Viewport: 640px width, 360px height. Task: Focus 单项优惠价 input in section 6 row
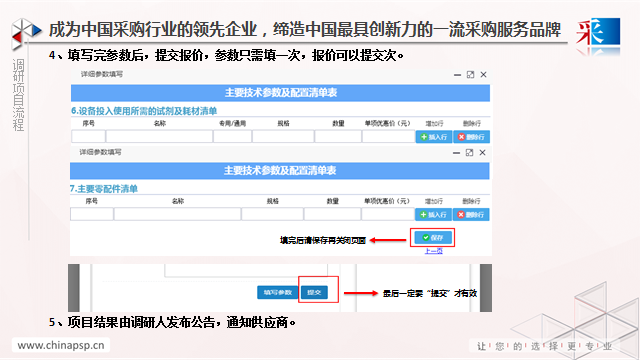pos(388,136)
